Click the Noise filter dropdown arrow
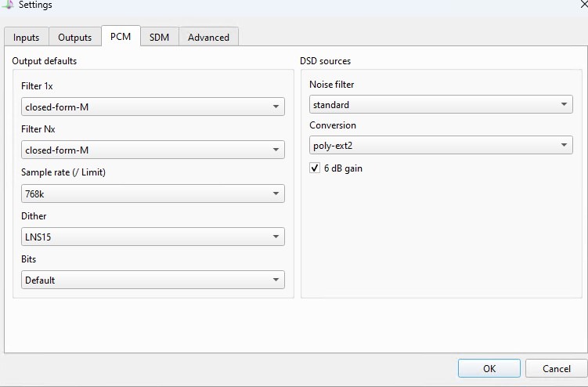 (x=564, y=104)
